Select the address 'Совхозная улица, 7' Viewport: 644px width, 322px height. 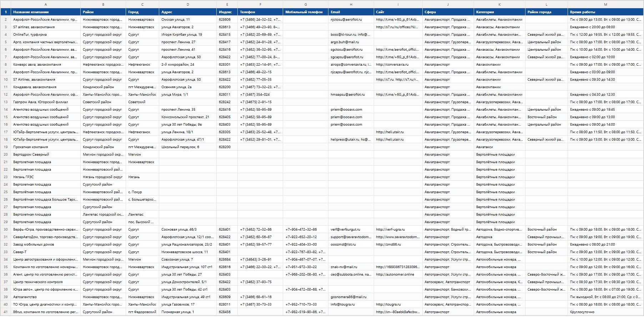pyautogui.click(x=188, y=259)
